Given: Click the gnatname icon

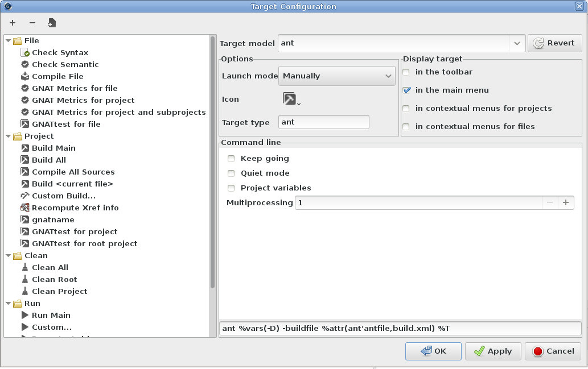Looking at the screenshot, I should 24,219.
